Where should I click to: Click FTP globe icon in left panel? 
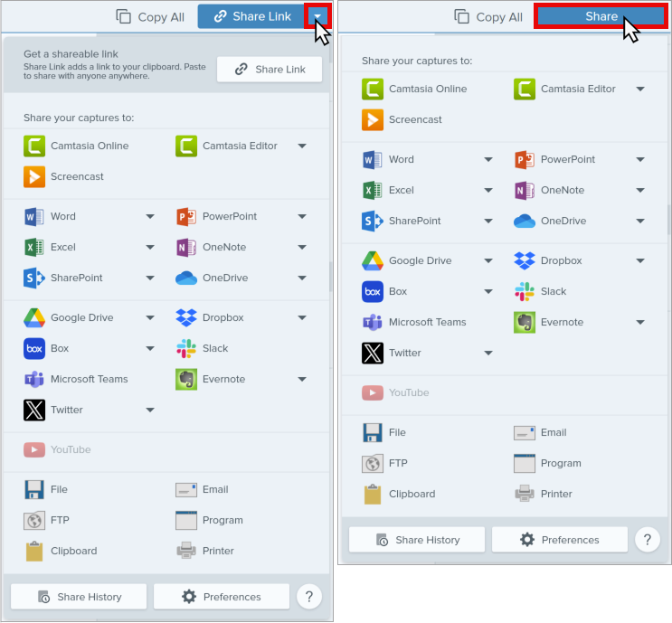pyautogui.click(x=34, y=520)
